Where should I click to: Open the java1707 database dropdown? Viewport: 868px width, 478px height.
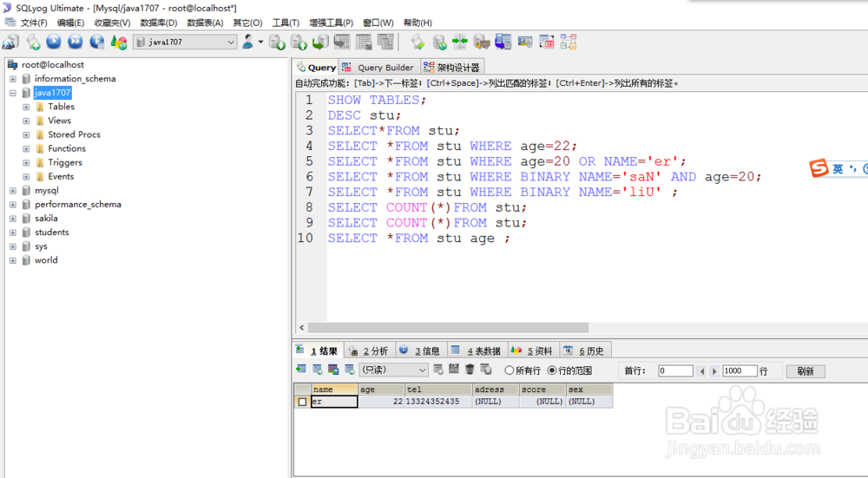pos(186,42)
